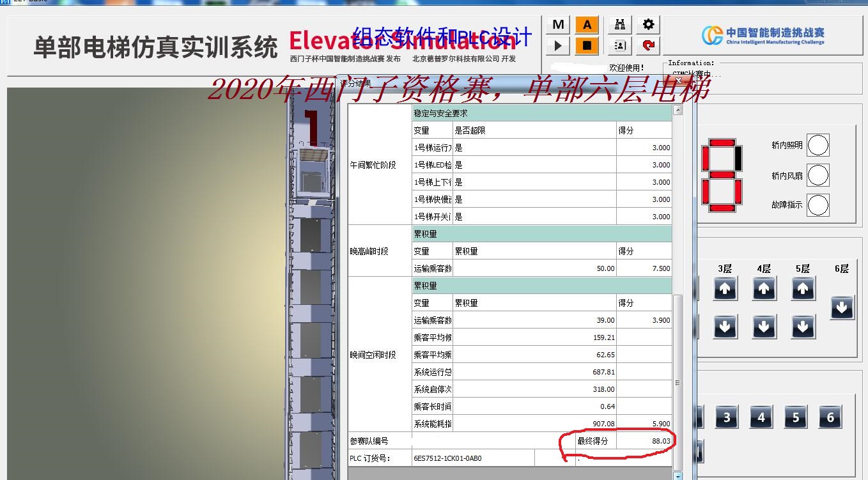
Task: Click the 午间繁忙阶段 period cell
Action: (x=380, y=165)
